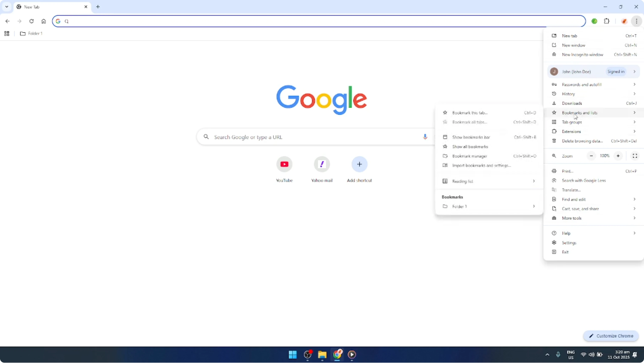Expand Tab groups submenu

coord(594,122)
